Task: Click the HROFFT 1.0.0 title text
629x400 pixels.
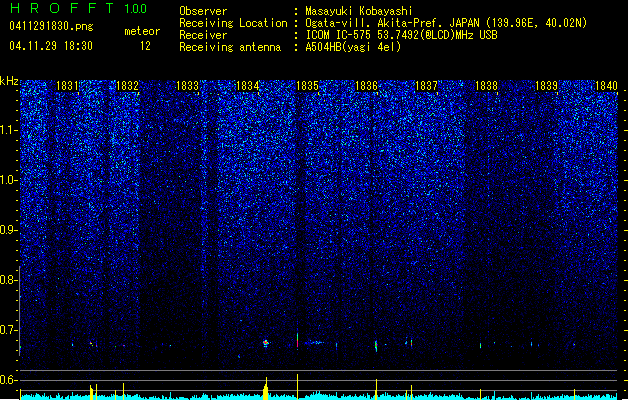Action: click(78, 8)
